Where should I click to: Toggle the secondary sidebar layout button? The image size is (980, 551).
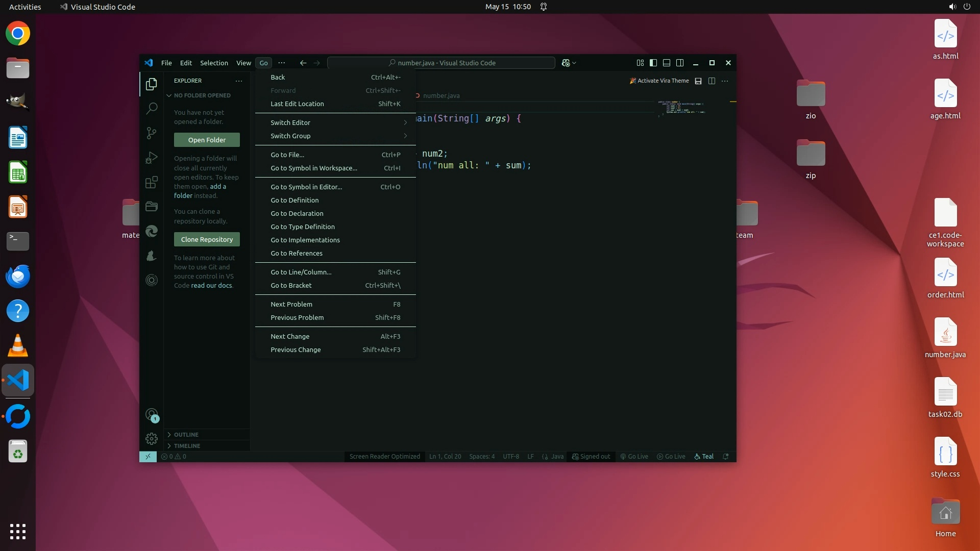[x=680, y=63]
